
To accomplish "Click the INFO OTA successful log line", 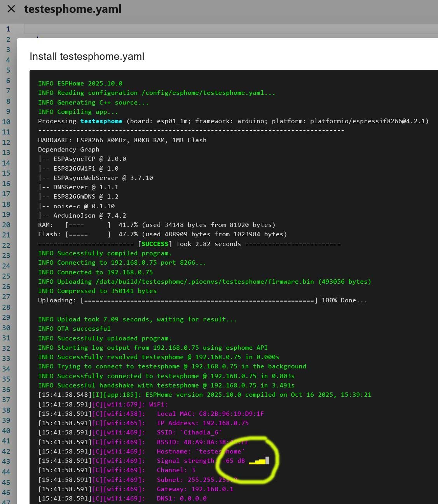I will pos(74,329).
